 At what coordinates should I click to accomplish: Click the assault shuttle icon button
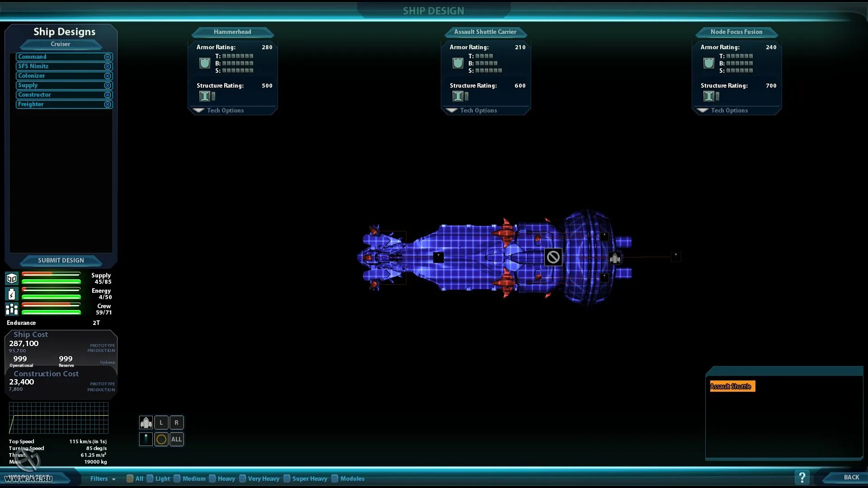point(146,422)
